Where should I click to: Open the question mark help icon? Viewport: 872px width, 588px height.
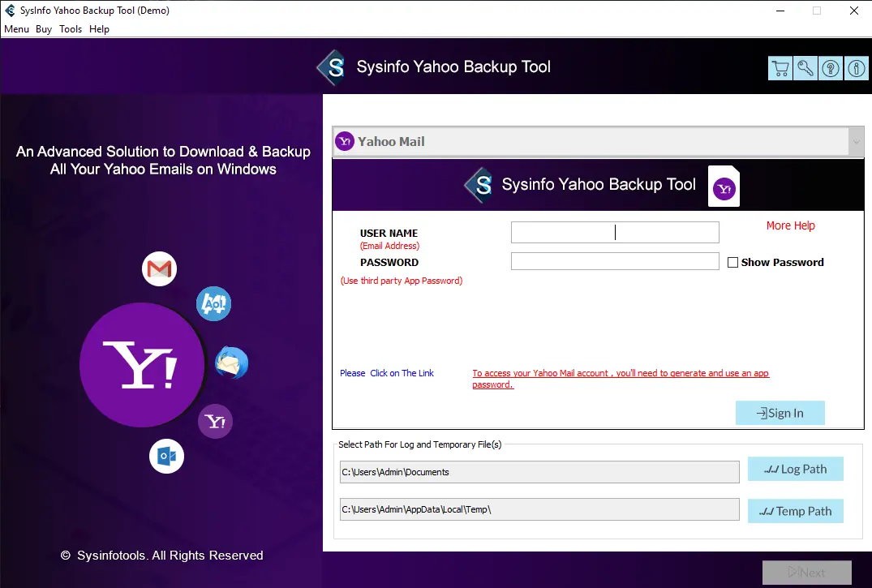coord(831,68)
